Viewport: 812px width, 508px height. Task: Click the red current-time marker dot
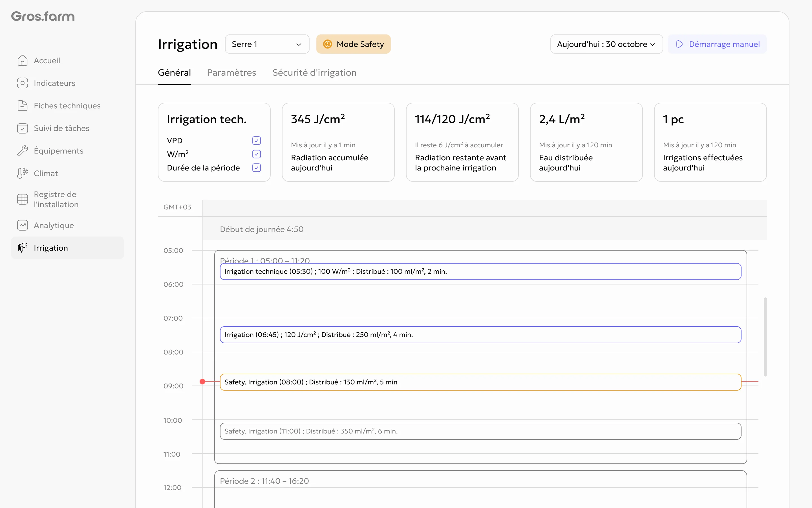(202, 382)
